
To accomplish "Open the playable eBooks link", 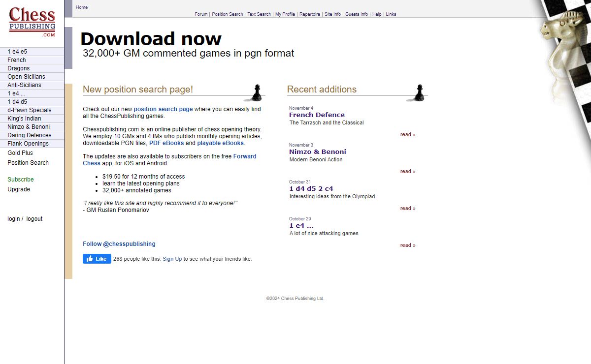I will [220, 143].
